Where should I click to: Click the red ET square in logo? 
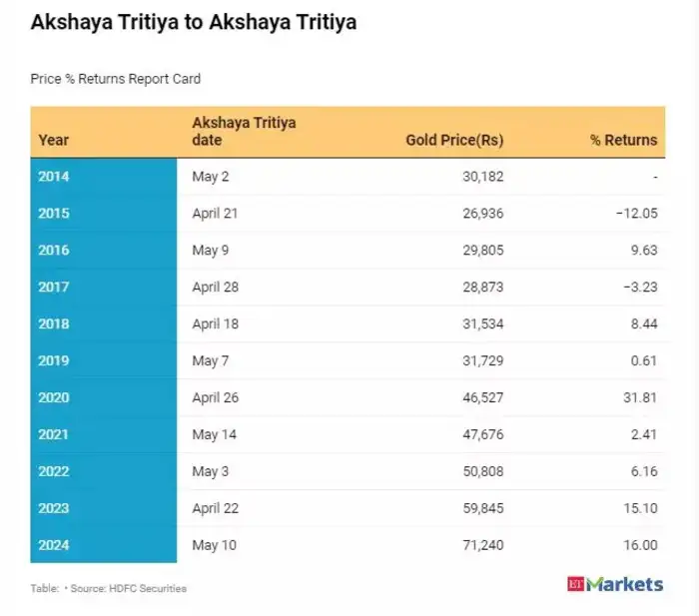[574, 583]
